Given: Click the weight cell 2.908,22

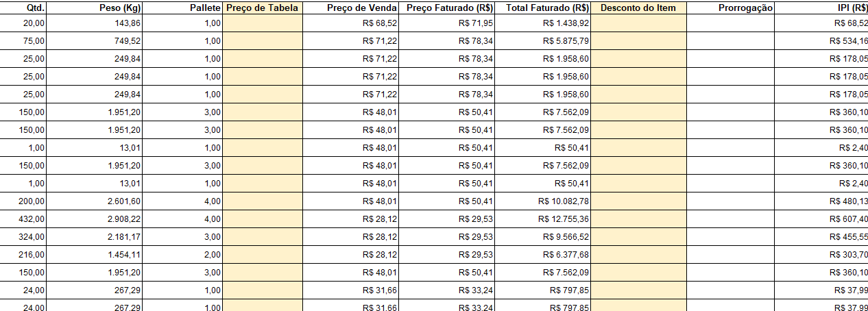Looking at the screenshot, I should pyautogui.click(x=95, y=219).
